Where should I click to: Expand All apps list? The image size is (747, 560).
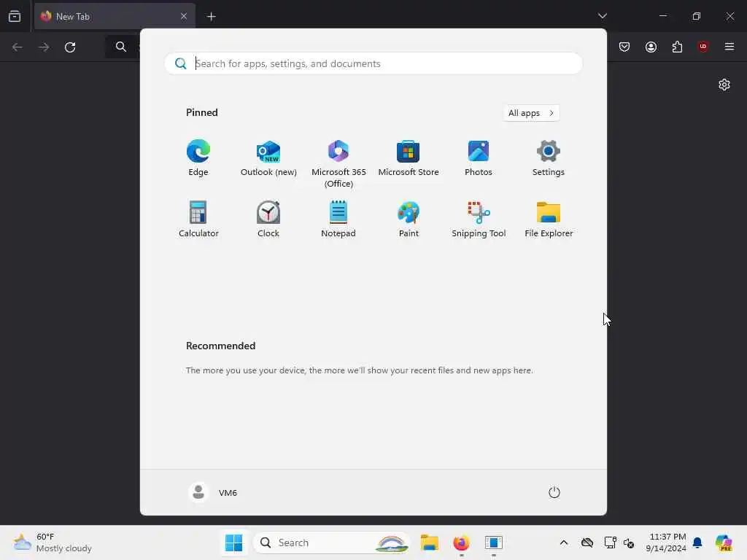pos(531,113)
